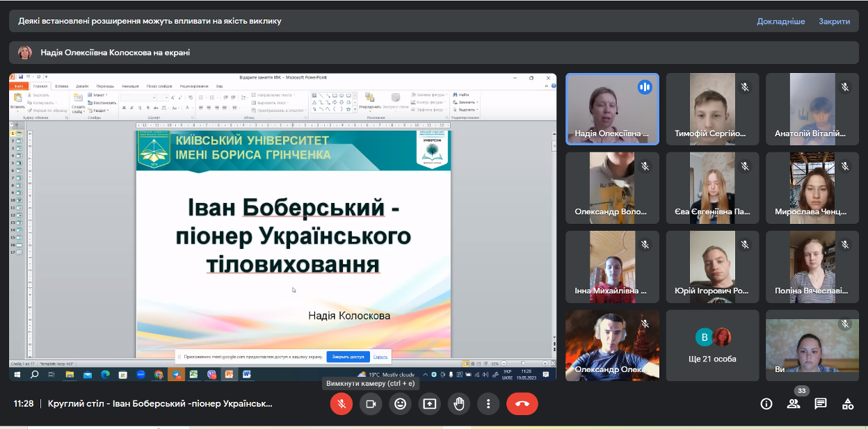The width and height of the screenshot is (868, 429).
Task: Show the participants list
Action: 794,403
